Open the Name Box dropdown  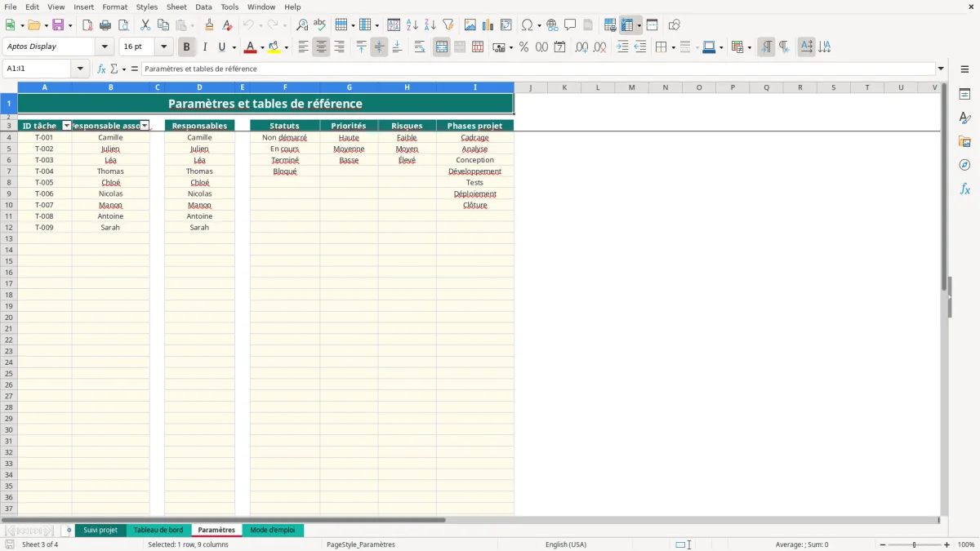point(81,69)
